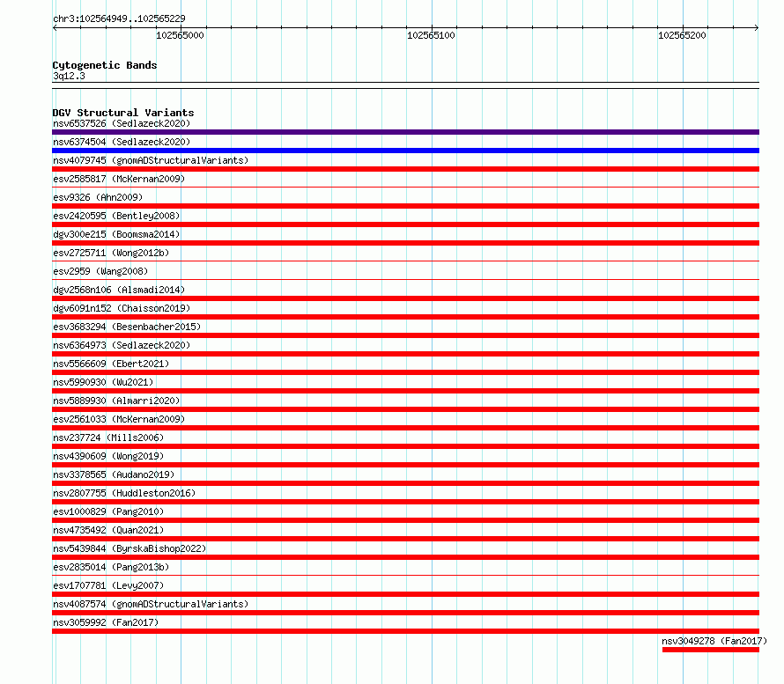Click the DGV Structural Variants track title
Viewport: 784px width, 684px height.
123,113
